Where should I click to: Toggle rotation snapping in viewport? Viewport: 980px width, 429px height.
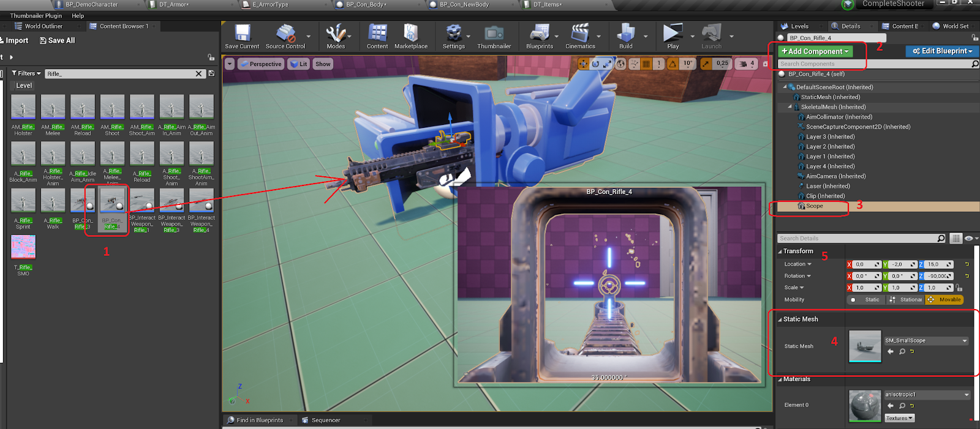tap(673, 64)
